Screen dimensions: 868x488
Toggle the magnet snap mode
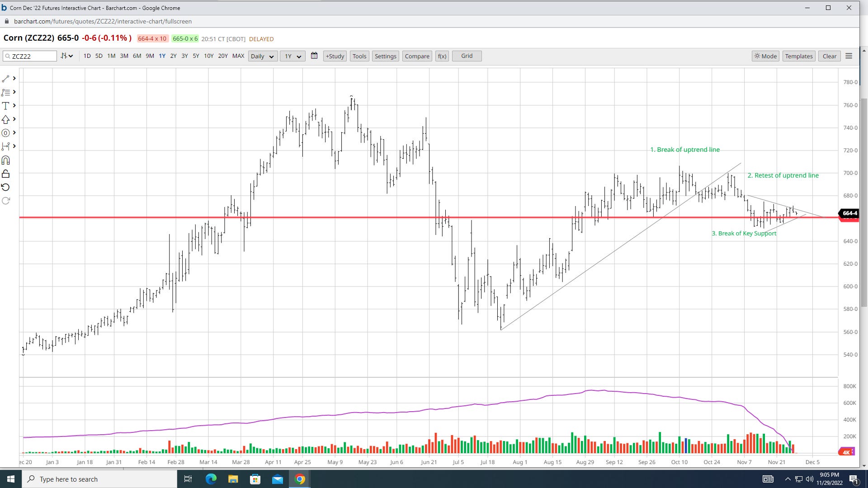point(6,160)
